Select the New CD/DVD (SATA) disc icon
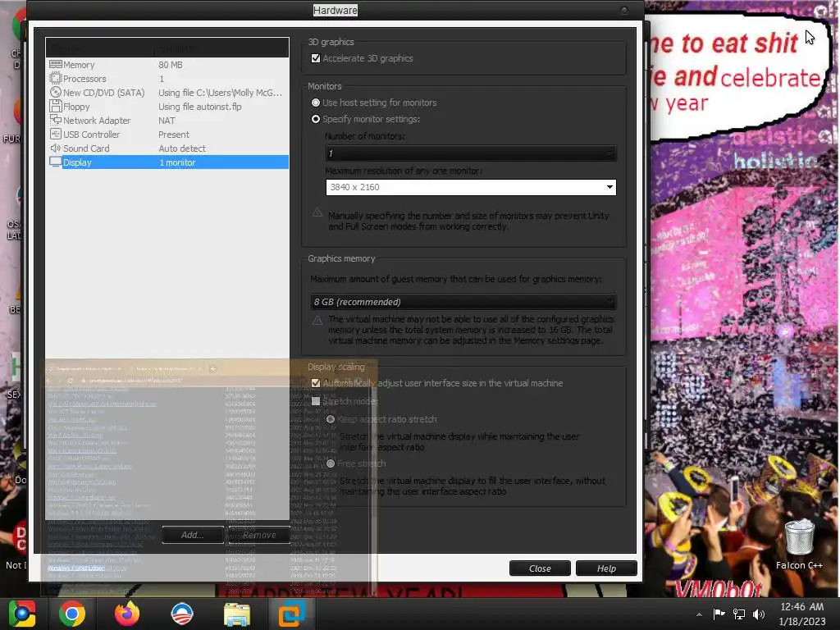840x630 pixels. click(x=56, y=92)
